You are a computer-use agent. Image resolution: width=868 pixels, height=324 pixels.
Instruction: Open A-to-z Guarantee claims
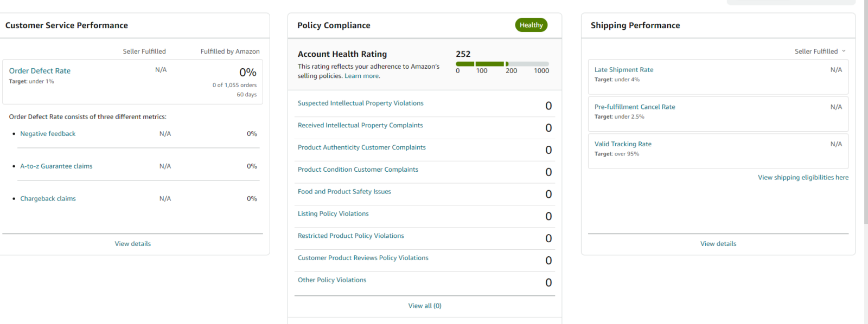pos(56,166)
